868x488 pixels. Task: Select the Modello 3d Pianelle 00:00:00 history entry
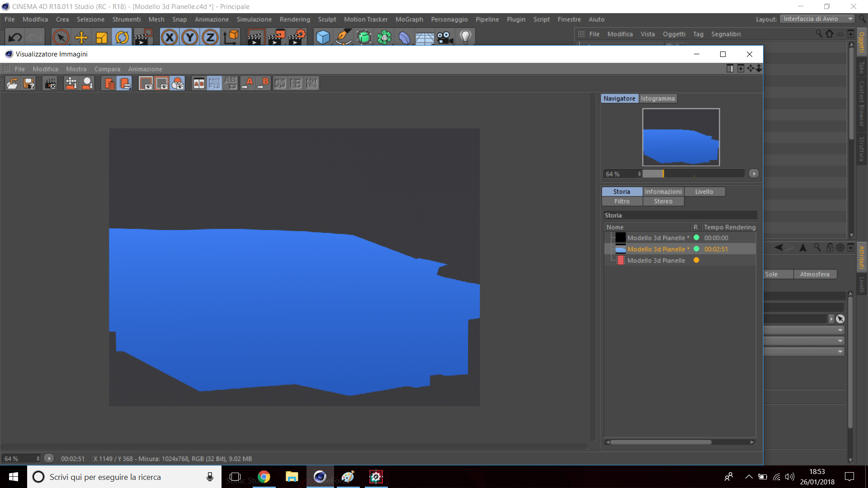click(x=658, y=238)
